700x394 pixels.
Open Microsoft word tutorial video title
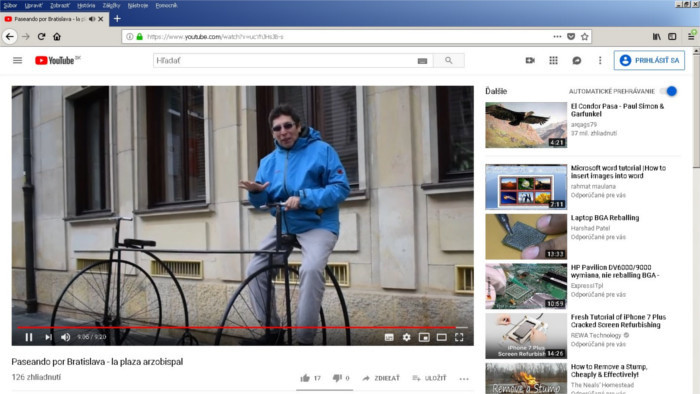[x=618, y=172]
